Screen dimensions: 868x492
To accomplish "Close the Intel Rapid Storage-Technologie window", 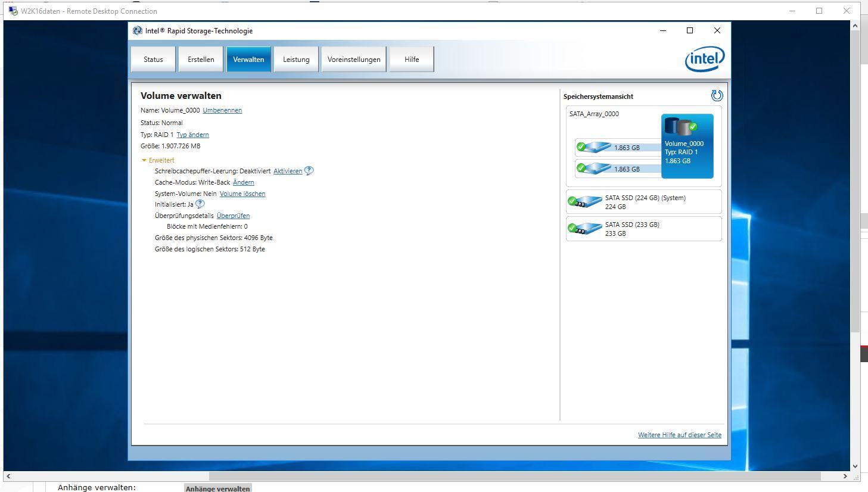I will pos(717,30).
